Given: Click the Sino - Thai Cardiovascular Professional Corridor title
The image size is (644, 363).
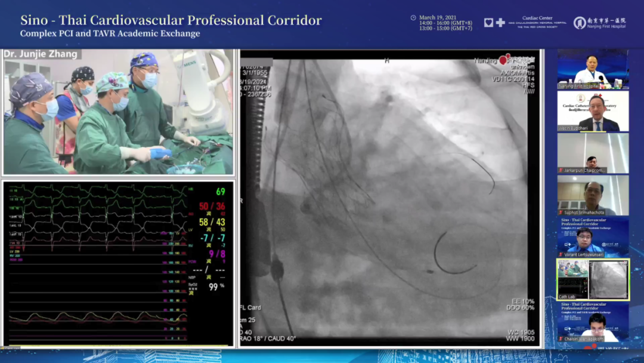Looking at the screenshot, I should pyautogui.click(x=171, y=20).
